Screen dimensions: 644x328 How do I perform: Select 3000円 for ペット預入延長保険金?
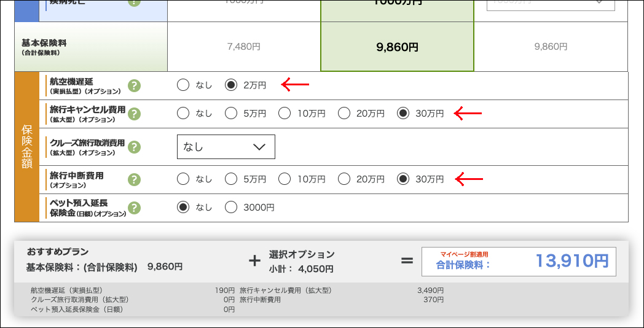tap(231, 208)
